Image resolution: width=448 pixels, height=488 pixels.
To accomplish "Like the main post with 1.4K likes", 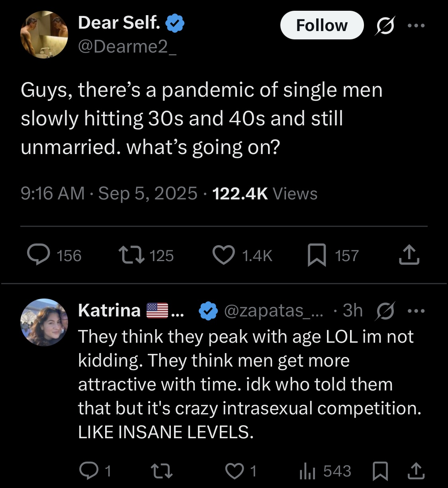I will pyautogui.click(x=223, y=255).
